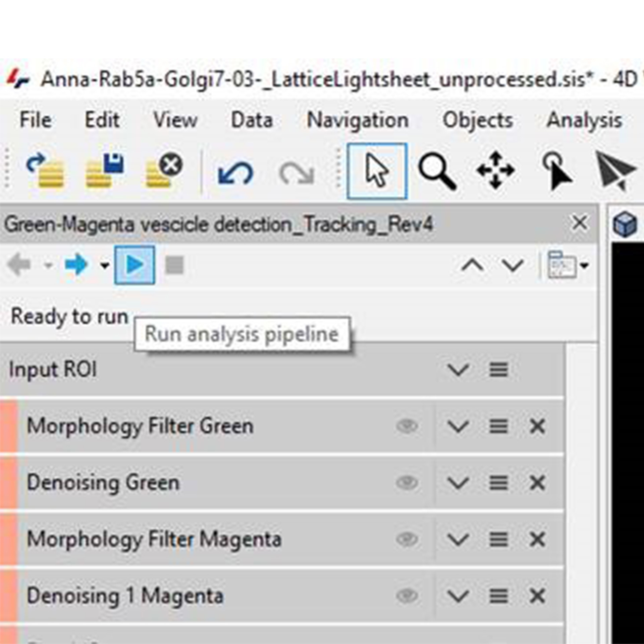Viewport: 644px width, 644px height.
Task: Select the Morphology Filter Magenta row label
Action: pyautogui.click(x=154, y=540)
